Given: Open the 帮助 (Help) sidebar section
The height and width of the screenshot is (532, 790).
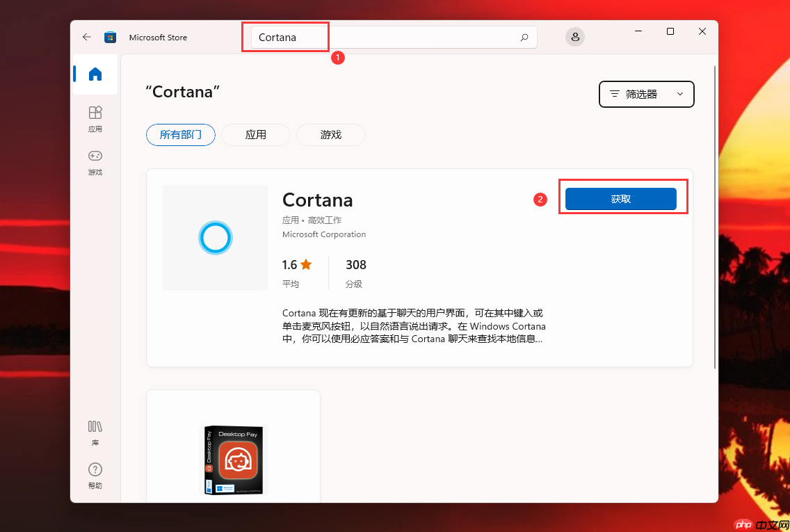Looking at the screenshot, I should tap(95, 476).
